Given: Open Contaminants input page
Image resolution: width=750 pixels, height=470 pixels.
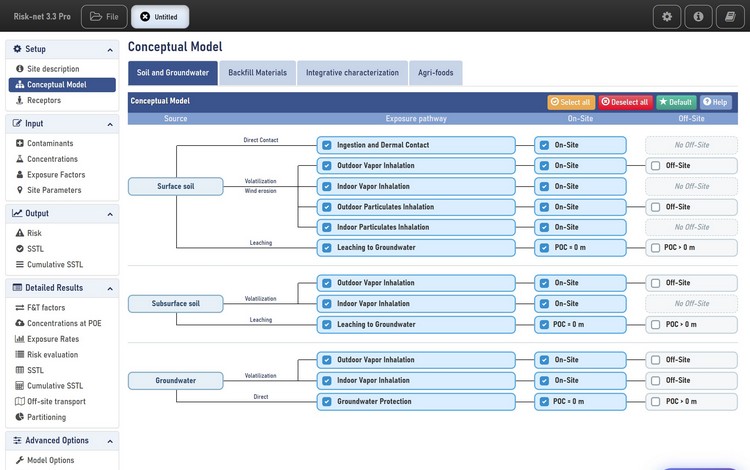Looking at the screenshot, I should [x=50, y=143].
